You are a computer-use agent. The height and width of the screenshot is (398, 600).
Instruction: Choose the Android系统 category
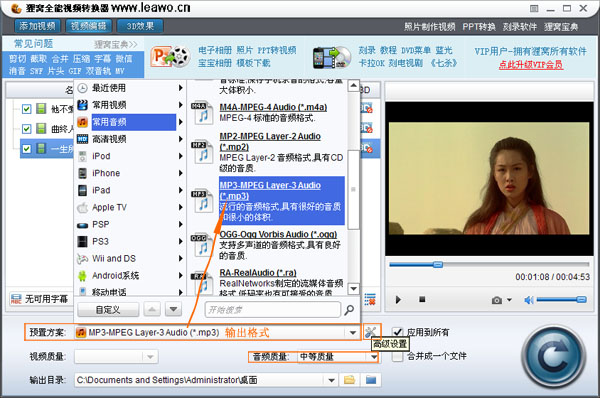click(130, 276)
